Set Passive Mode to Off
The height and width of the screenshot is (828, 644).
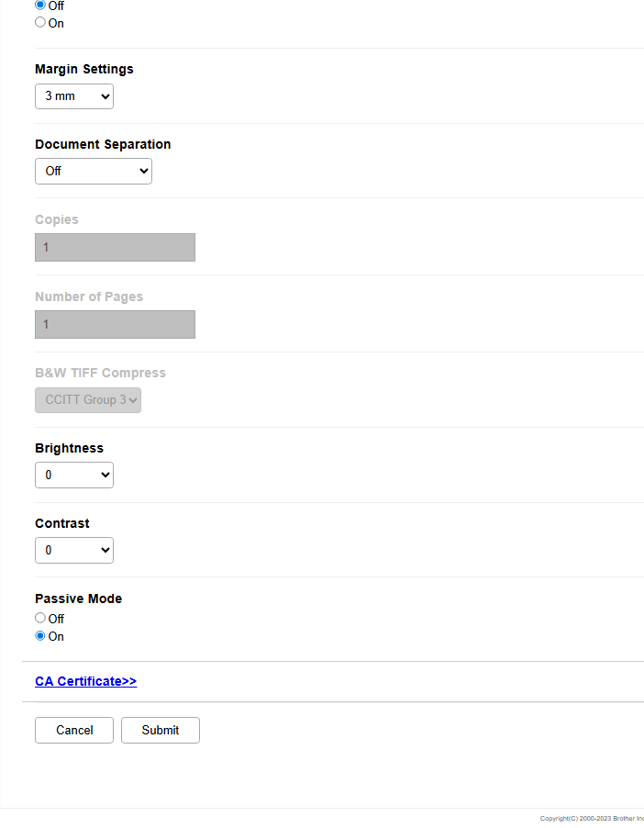pos(40,619)
